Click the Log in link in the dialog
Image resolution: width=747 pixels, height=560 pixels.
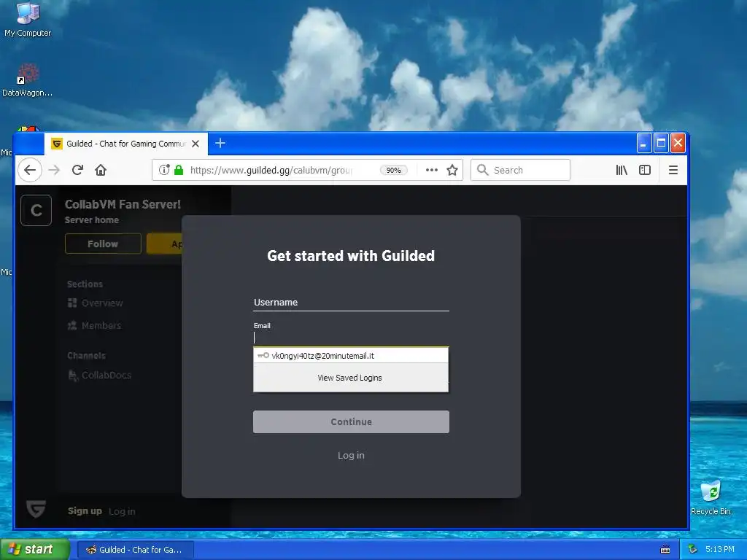coord(351,455)
